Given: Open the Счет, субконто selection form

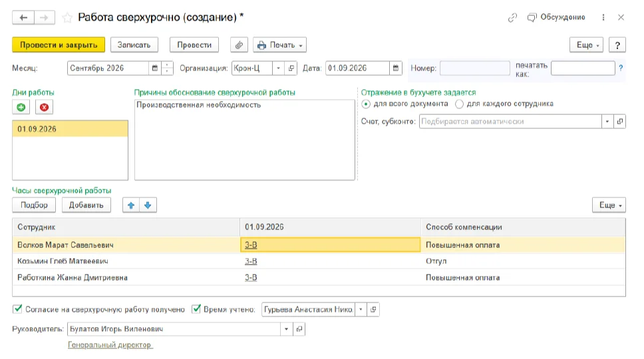Looking at the screenshot, I should tap(620, 122).
